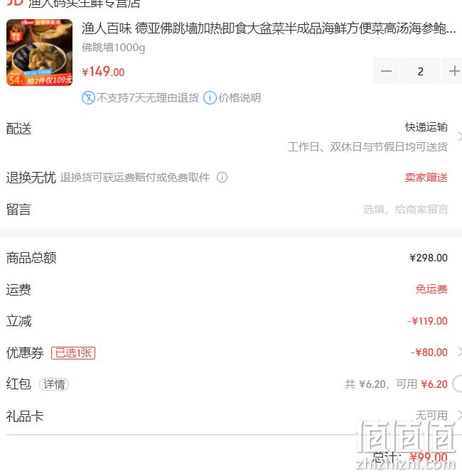Open the 渔人百味 product title link
This screenshot has height=476, width=462.
(x=269, y=28)
